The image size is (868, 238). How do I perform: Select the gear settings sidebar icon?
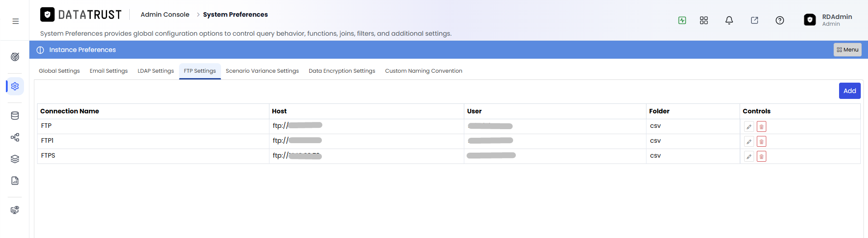click(15, 86)
